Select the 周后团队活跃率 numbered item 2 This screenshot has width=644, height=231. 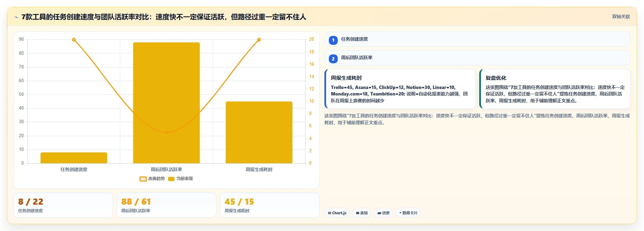point(477,57)
